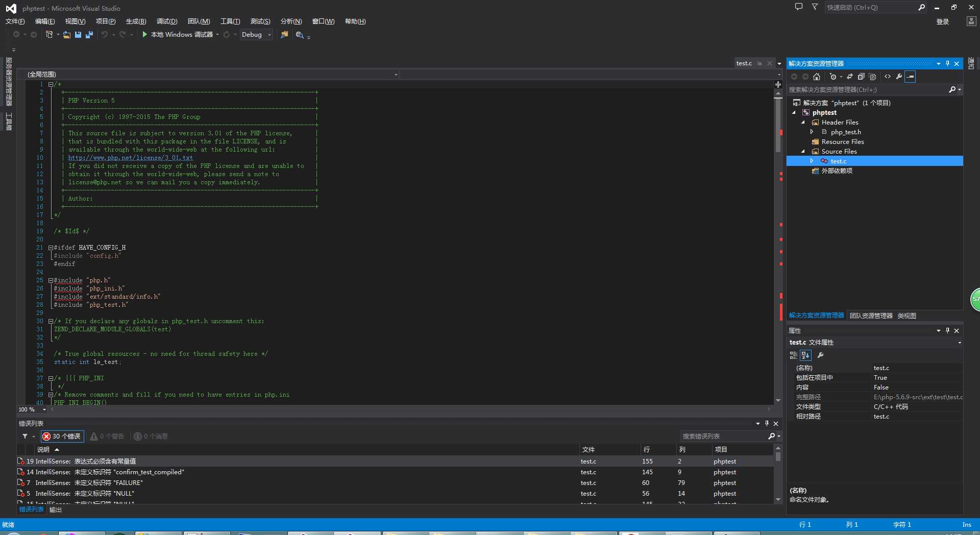This screenshot has width=980, height=535.
Task: Sort properties alphabetically in the 属性 panel
Action: (x=805, y=355)
